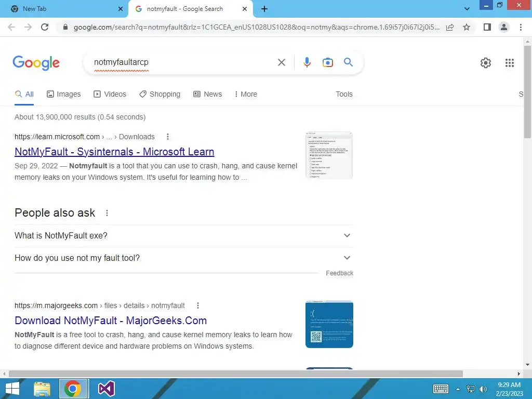This screenshot has height=399, width=532.
Task: Expand "What is NotMyFault exe?" question
Action: [x=184, y=236]
